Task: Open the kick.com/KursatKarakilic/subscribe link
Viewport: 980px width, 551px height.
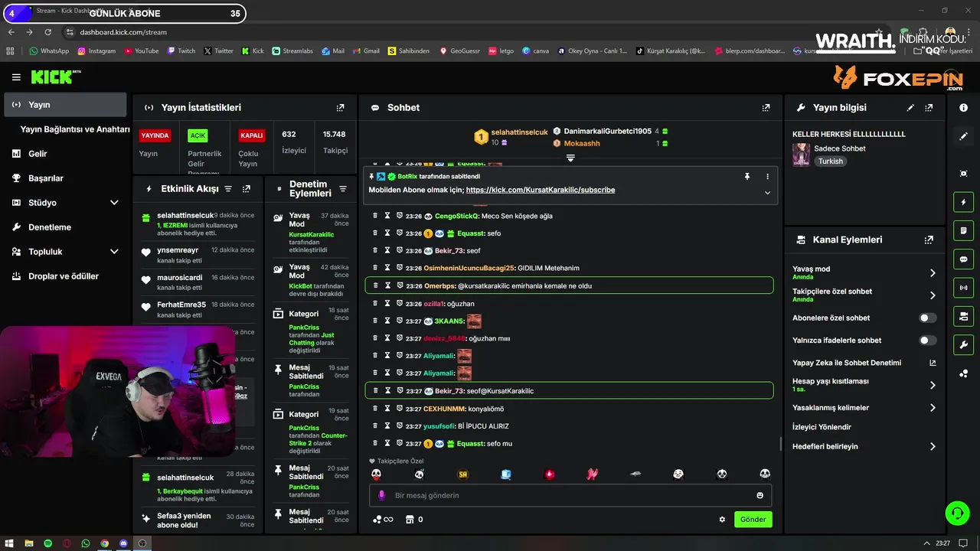Action: pos(541,190)
